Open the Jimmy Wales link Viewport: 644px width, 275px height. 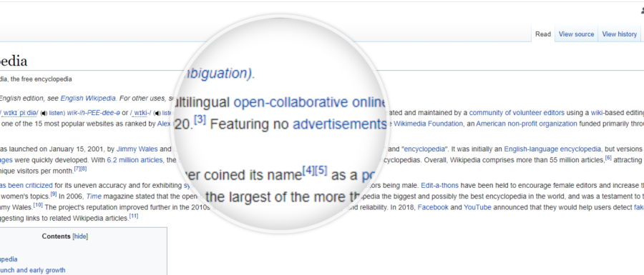coord(137,149)
